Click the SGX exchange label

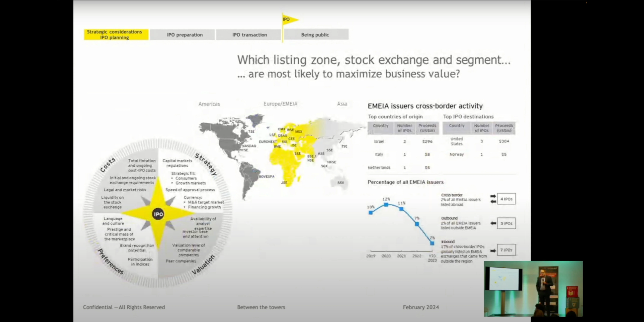click(x=324, y=166)
